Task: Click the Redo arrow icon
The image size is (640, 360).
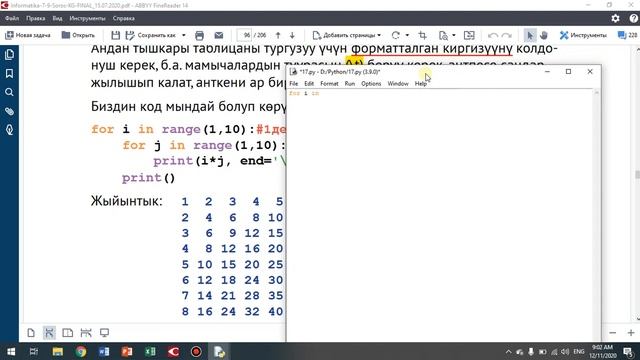Action: [507, 36]
